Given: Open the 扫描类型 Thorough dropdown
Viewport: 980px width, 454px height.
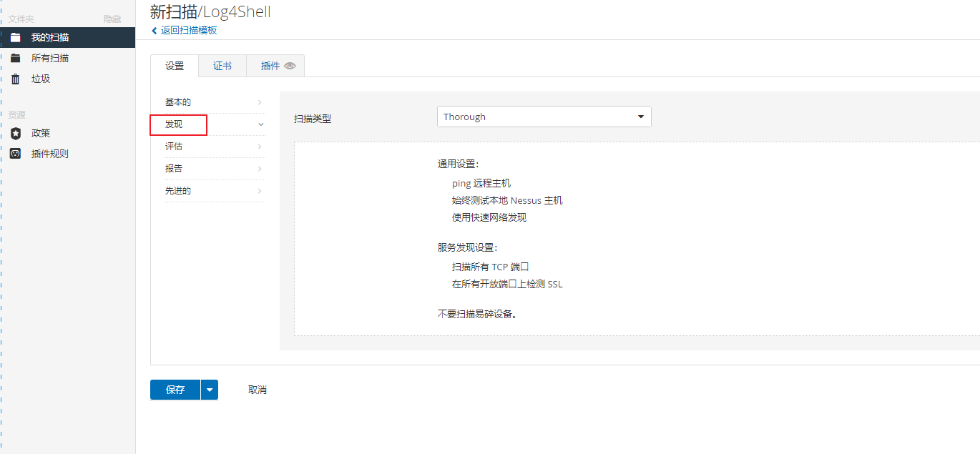Looking at the screenshot, I should click(x=544, y=117).
